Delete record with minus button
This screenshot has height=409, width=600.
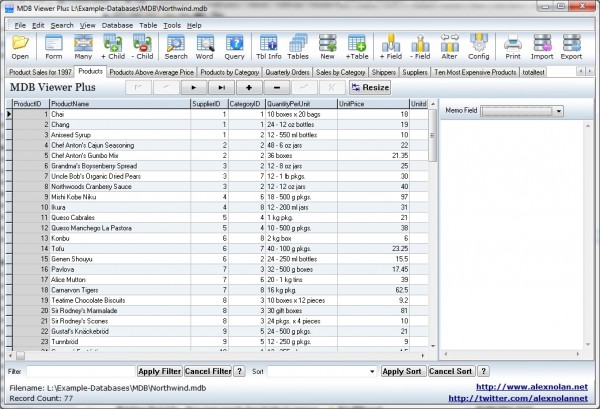[277, 88]
